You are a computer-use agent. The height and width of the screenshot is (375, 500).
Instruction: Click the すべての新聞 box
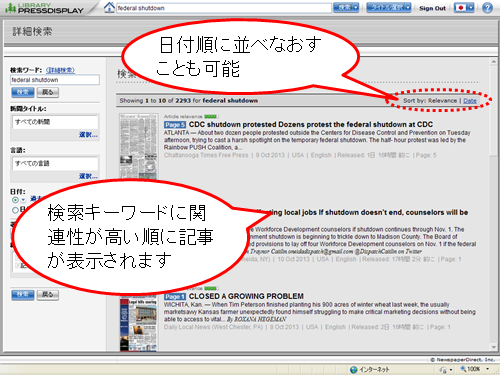[55, 122]
